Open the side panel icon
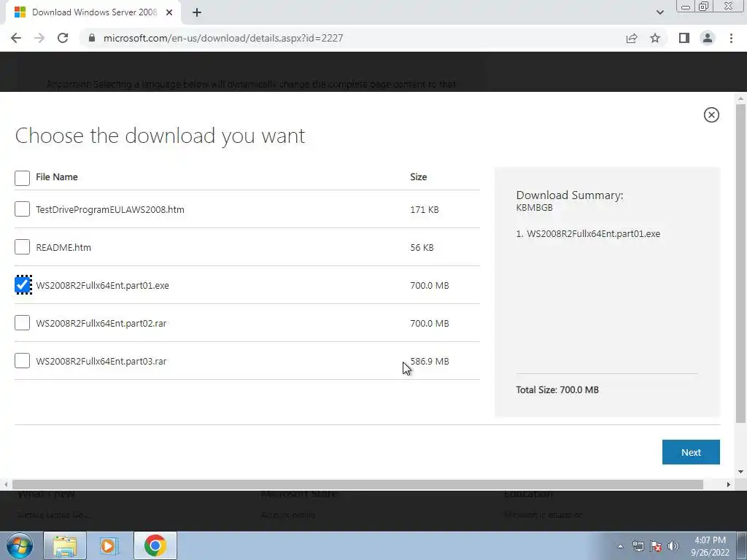The height and width of the screenshot is (560, 747). coord(684,38)
